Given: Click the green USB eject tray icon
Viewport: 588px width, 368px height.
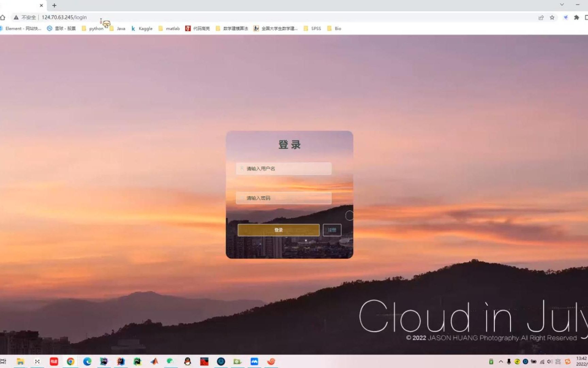Looking at the screenshot, I should point(491,362).
